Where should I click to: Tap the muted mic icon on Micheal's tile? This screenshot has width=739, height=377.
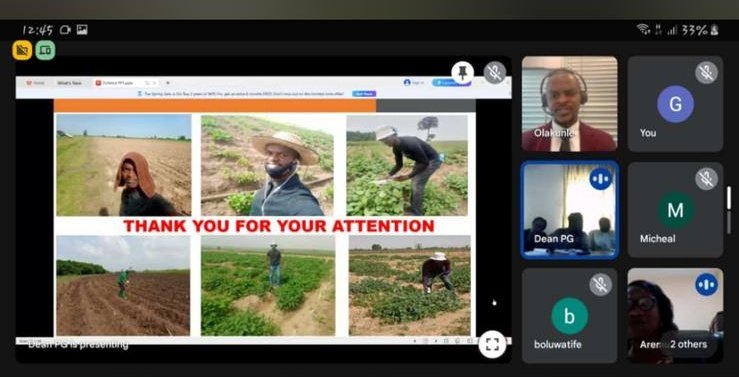pos(706,179)
